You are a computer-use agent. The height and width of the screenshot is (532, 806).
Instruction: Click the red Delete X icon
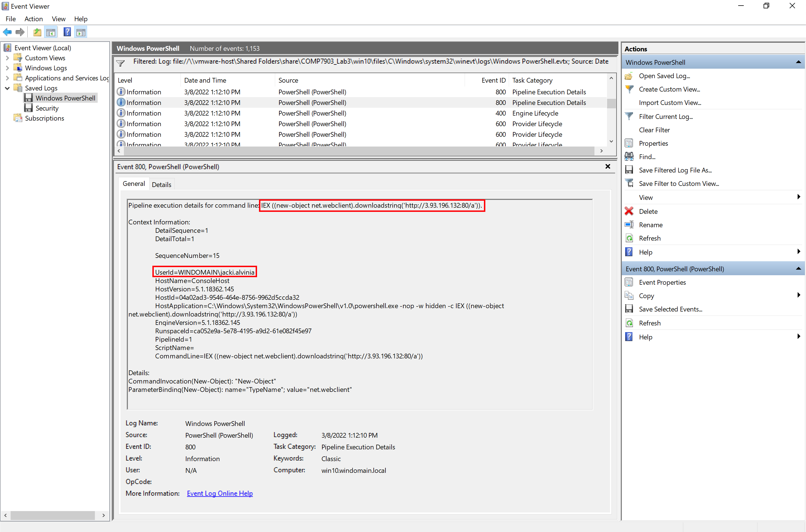(629, 211)
